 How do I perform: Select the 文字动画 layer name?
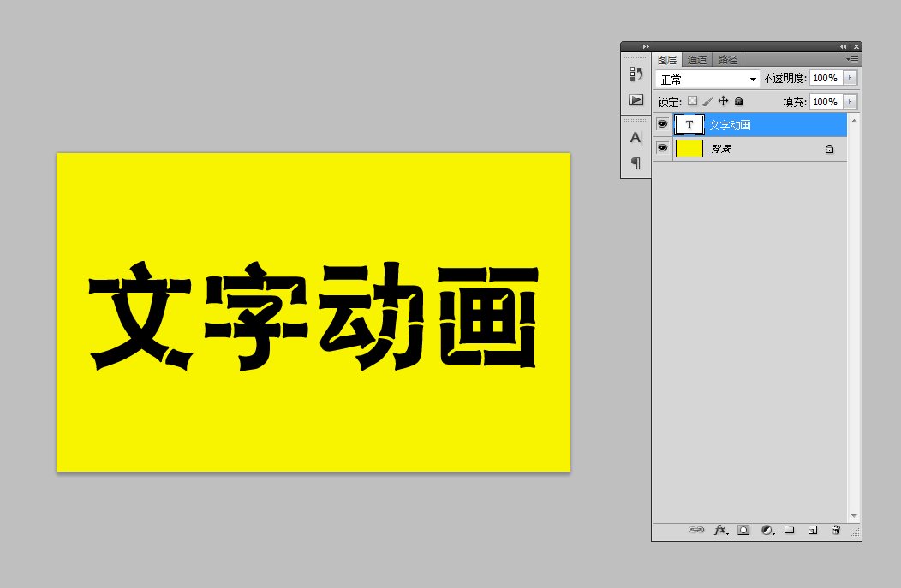tap(731, 125)
